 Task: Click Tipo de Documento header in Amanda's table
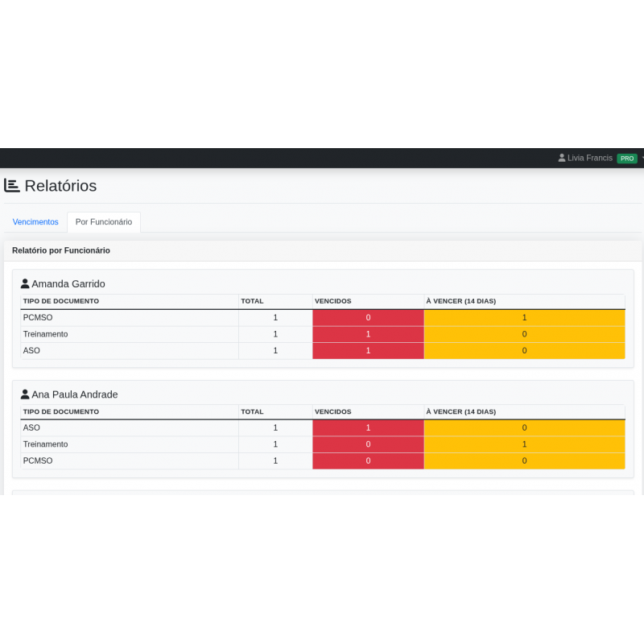click(61, 301)
